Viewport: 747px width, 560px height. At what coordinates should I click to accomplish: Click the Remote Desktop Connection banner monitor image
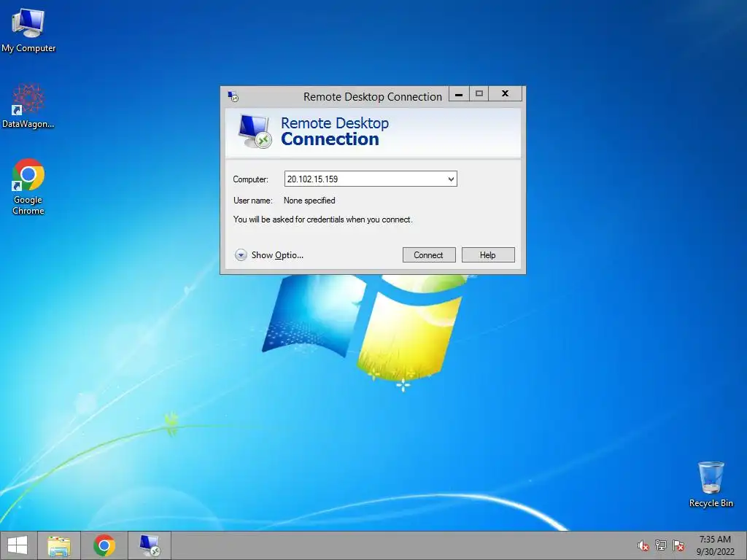tap(255, 131)
